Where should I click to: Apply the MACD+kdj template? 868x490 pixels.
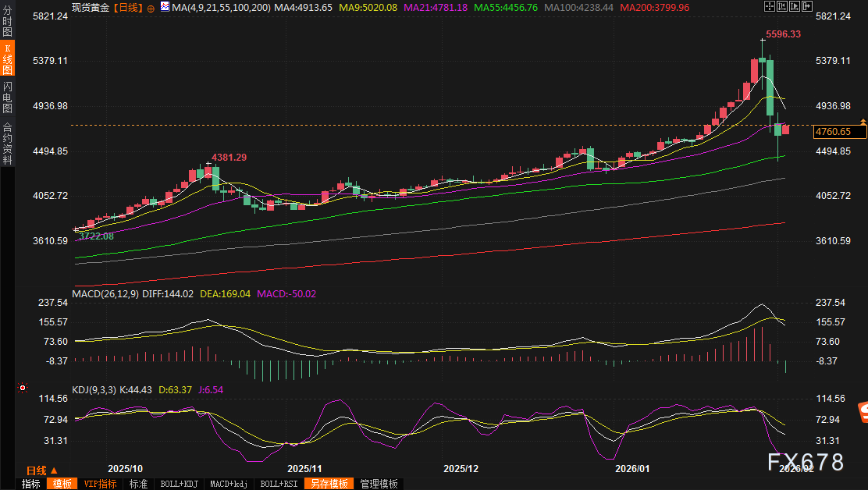[229, 484]
